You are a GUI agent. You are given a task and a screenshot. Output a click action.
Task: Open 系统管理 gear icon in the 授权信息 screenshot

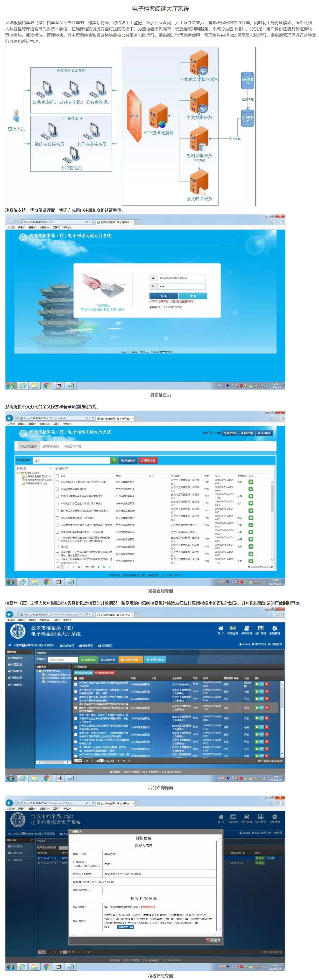(274, 817)
